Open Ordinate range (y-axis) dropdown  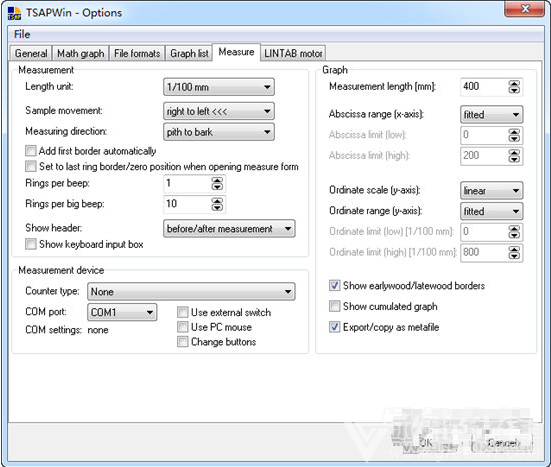click(492, 212)
